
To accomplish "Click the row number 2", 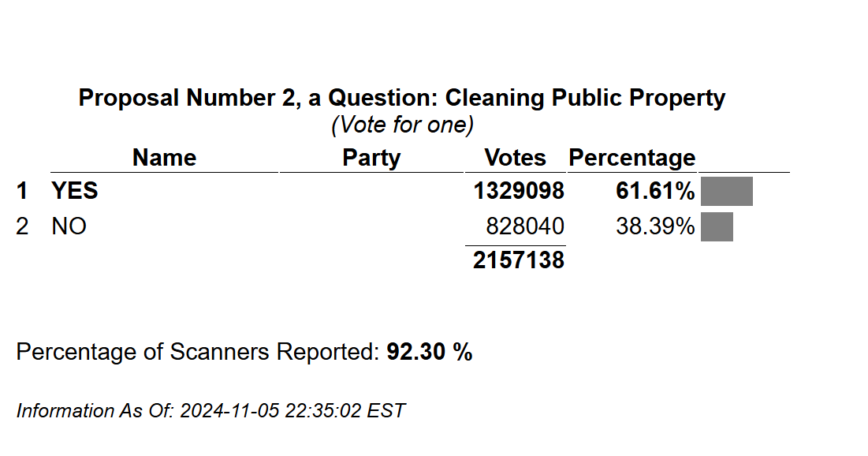I will click(x=22, y=226).
